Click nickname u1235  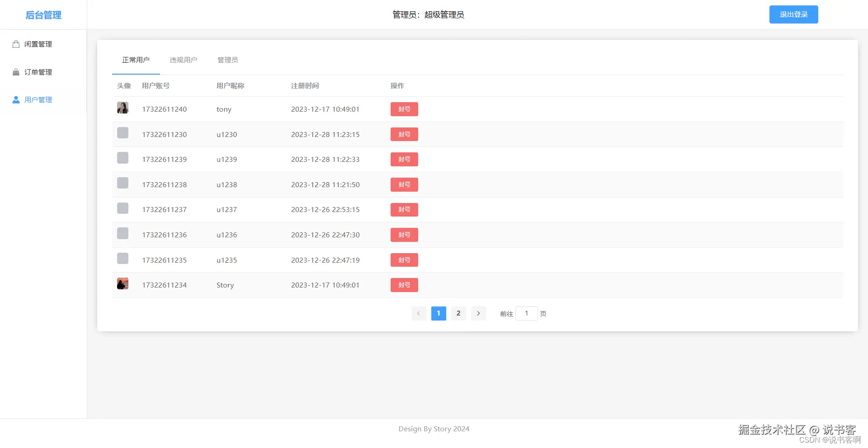pos(226,260)
